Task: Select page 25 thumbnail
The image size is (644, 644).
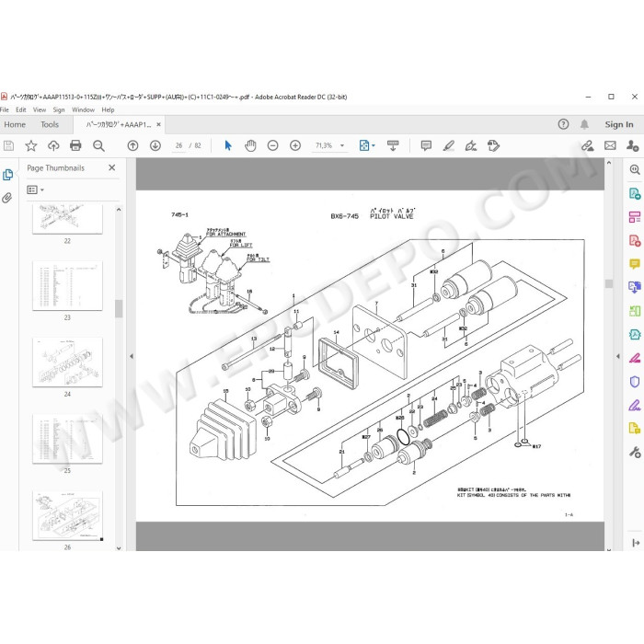Action: click(67, 439)
